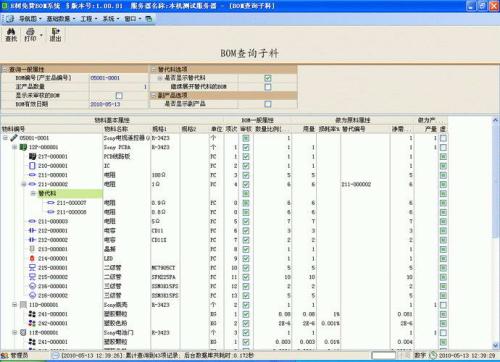Click the gray case icon of 11D-000001
Viewport: 500px width, 362px height.
pos(23,305)
